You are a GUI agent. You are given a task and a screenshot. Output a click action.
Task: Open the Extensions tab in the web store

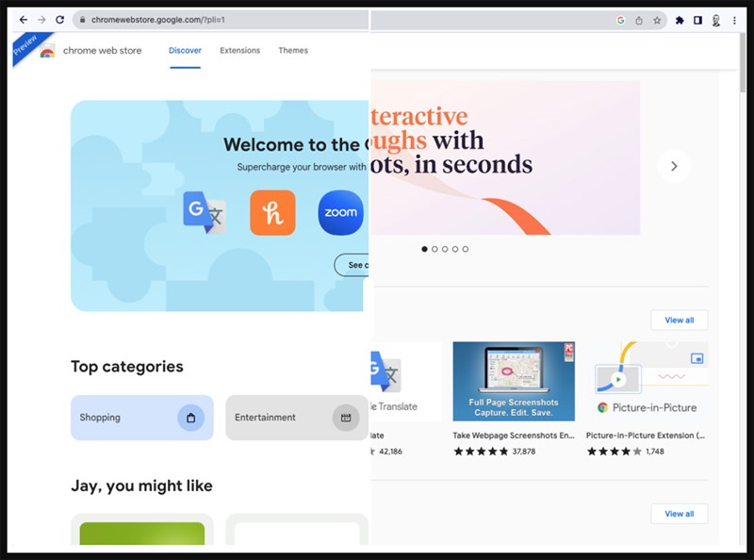click(x=240, y=50)
